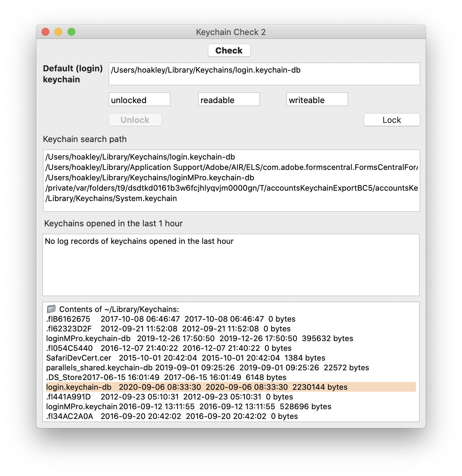Click the .DS_Store file entry

(x=64, y=377)
